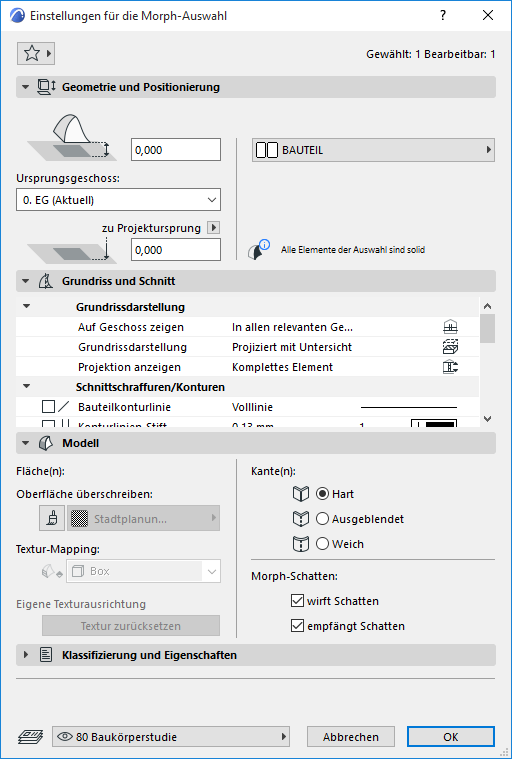Viewport: 512px width, 759px height.
Task: Click the 'Volllinie' line type value
Action: [252, 407]
